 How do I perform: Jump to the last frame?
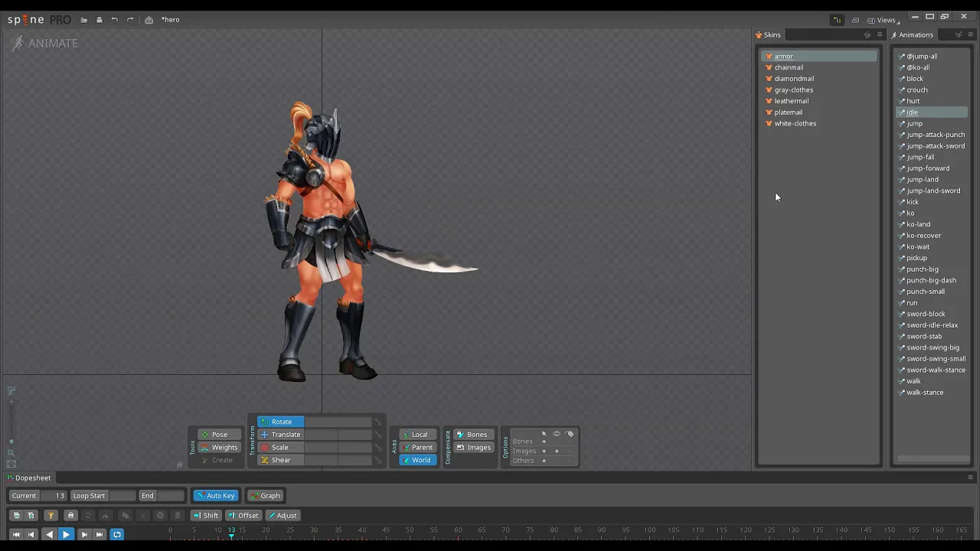pos(100,534)
